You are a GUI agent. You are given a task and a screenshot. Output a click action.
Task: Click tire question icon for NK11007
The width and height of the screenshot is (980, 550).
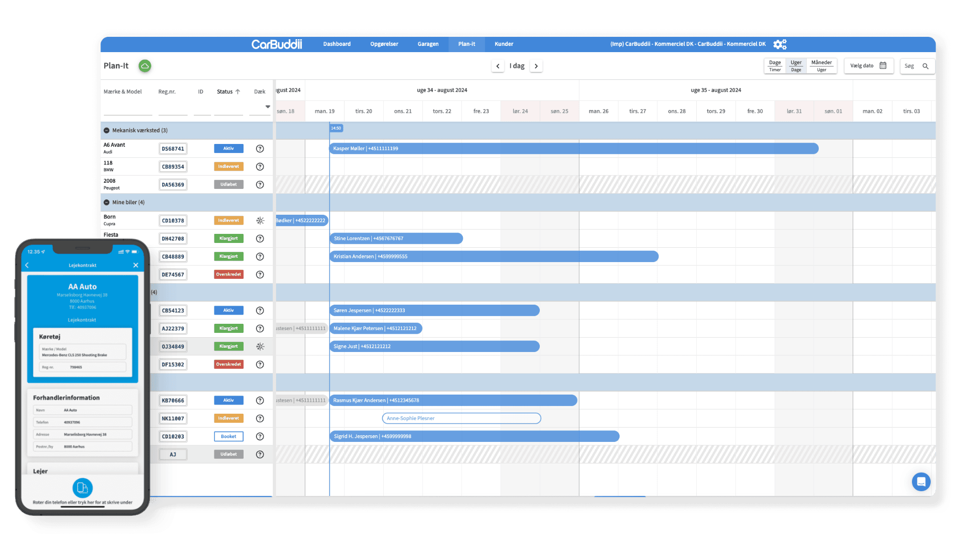pos(260,418)
